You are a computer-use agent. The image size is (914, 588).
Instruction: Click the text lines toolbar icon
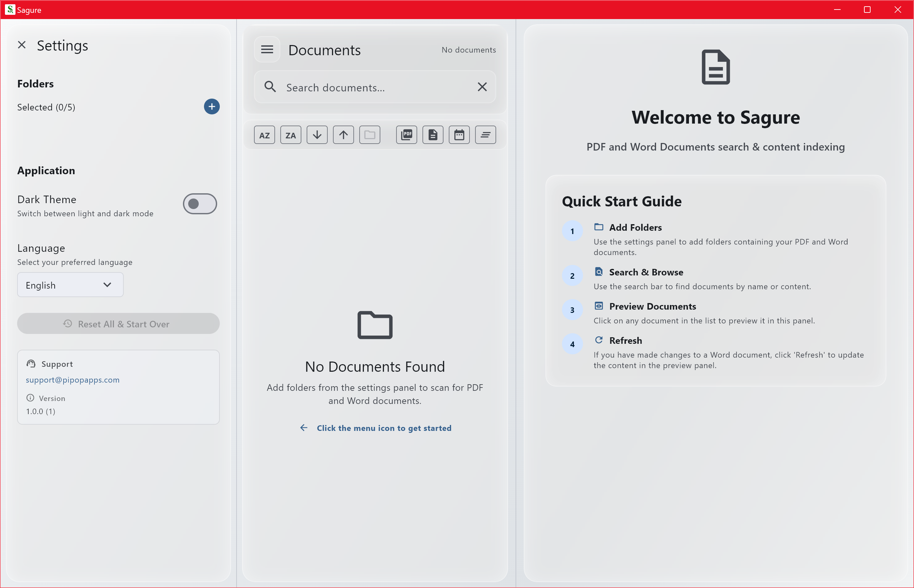(x=485, y=135)
